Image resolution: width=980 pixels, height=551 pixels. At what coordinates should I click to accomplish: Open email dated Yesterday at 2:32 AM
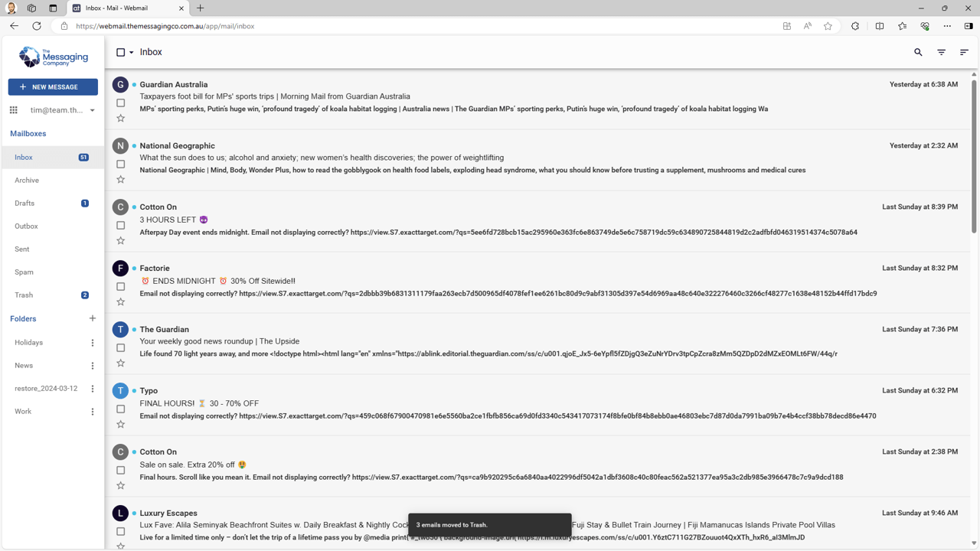coord(923,145)
